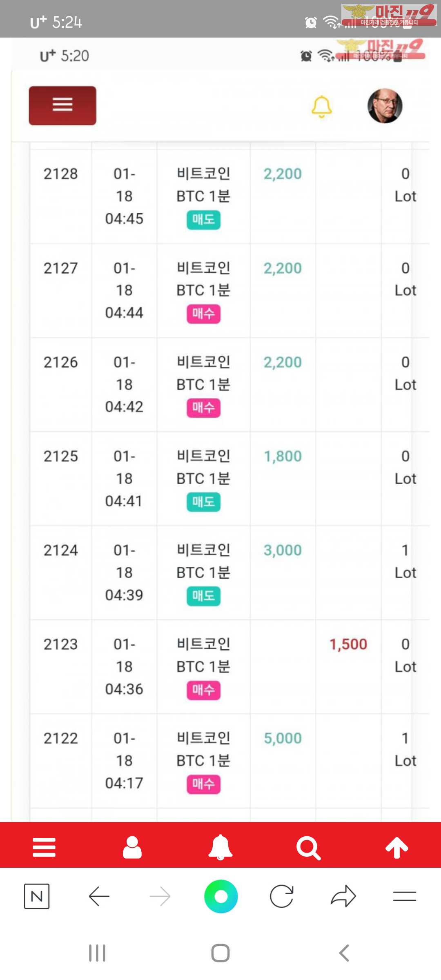This screenshot has height=980, width=441.
Task: Tap the yellow notification bell icon
Action: click(321, 107)
